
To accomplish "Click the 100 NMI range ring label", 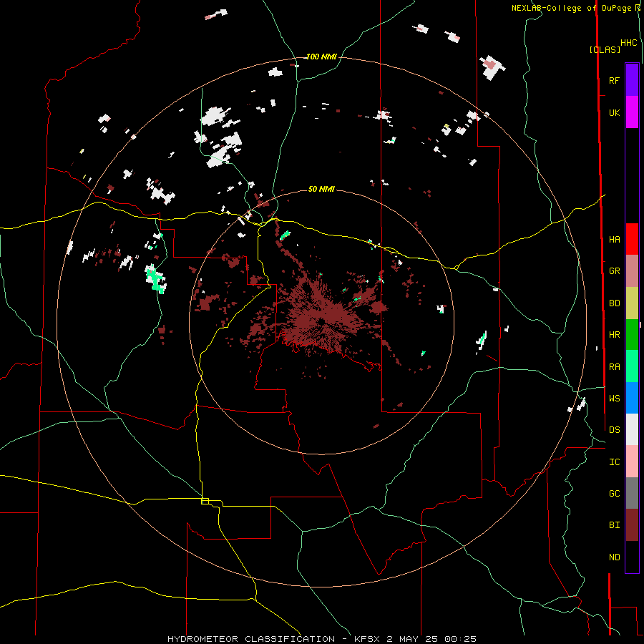I will click(321, 57).
